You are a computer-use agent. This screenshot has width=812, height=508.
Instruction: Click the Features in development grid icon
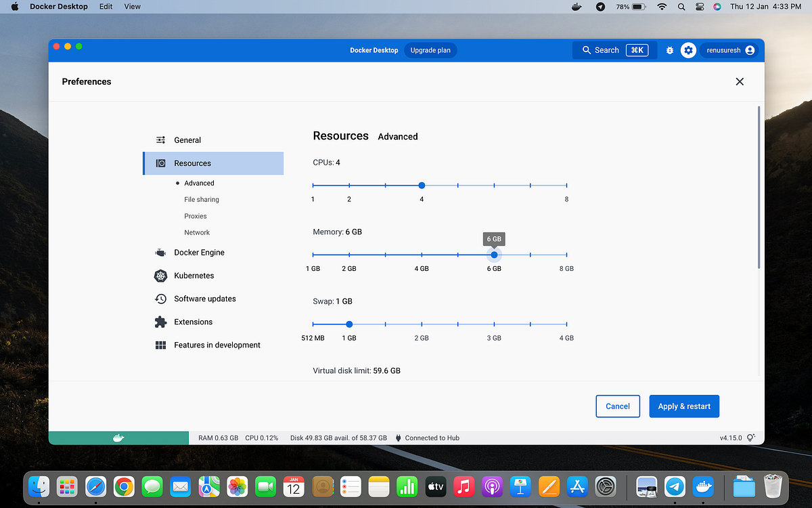(x=160, y=345)
